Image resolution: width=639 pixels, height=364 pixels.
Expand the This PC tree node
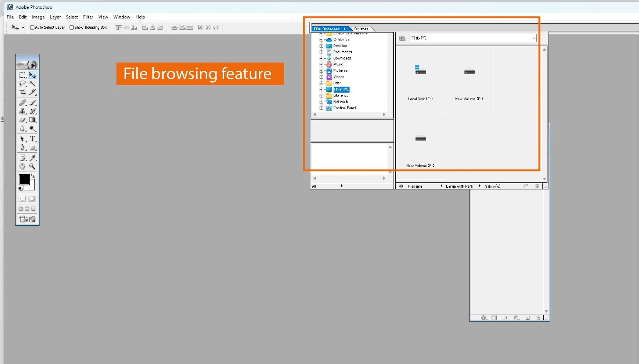click(321, 89)
